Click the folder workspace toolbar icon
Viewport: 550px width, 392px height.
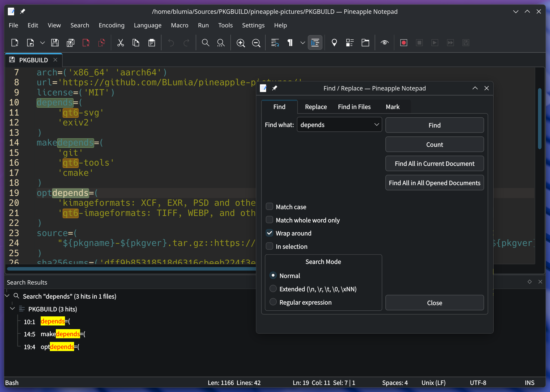(365, 43)
